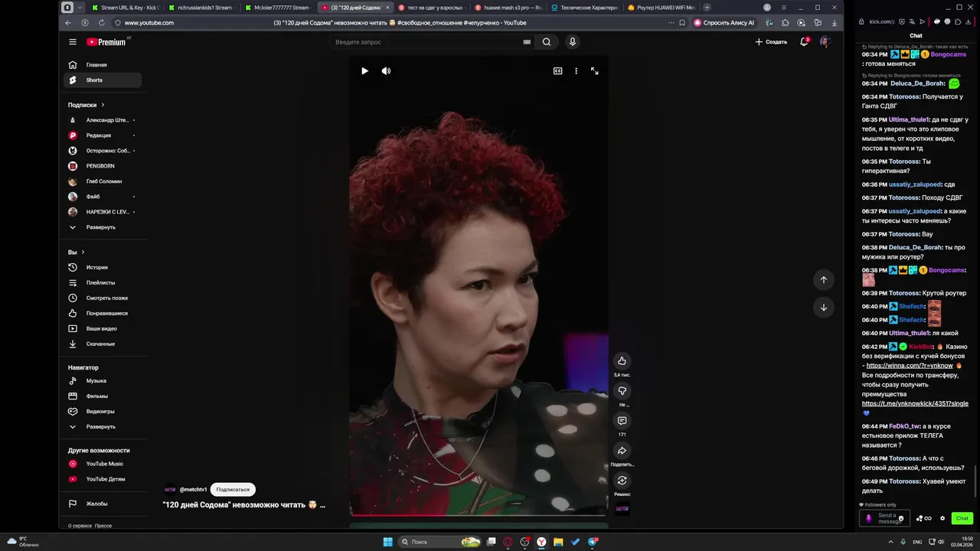Dislike the Short with thumbs down
The height and width of the screenshot is (551, 980).
[622, 391]
